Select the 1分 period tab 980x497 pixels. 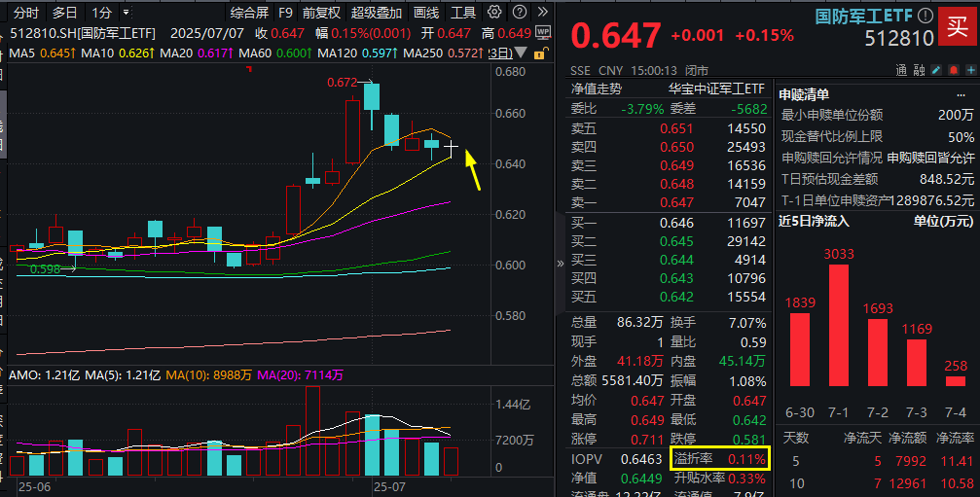pos(102,13)
